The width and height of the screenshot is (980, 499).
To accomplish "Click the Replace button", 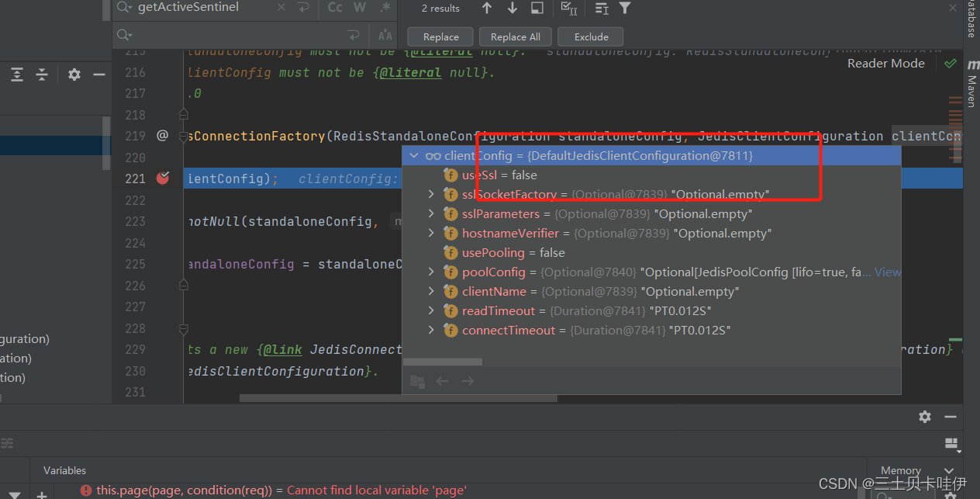I will 441,36.
